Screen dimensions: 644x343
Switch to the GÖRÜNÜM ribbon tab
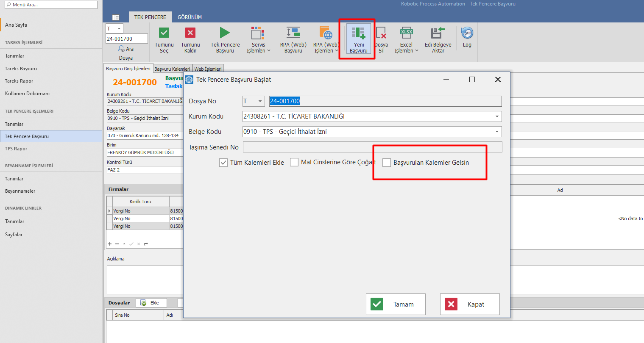tap(190, 17)
